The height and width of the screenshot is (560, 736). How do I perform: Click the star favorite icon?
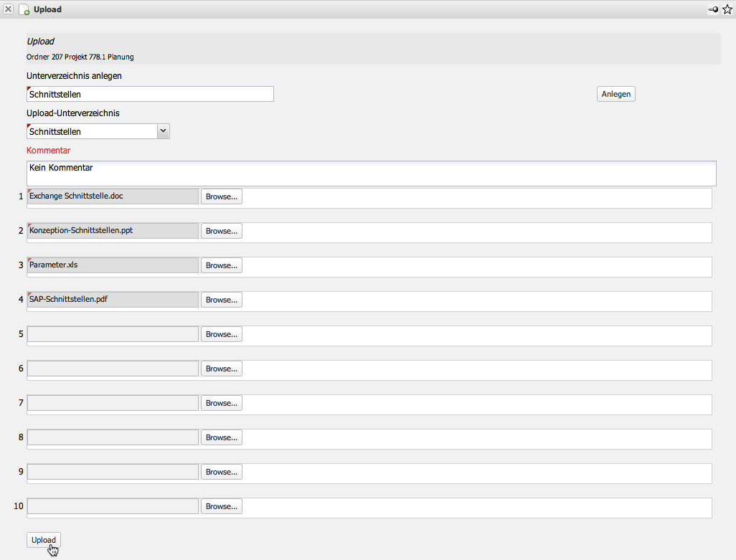(727, 9)
